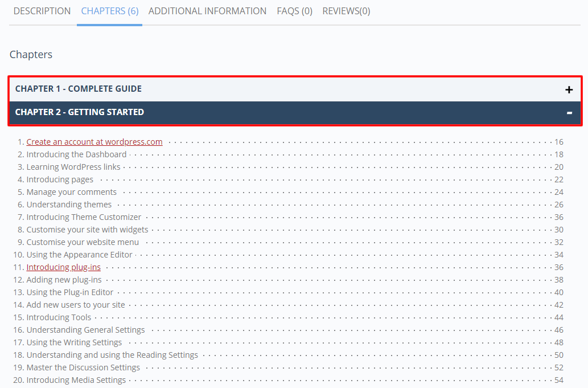Viewport: 588px width, 388px height.
Task: Open 'Introducing Media Settings' entry
Action: tap(76, 380)
